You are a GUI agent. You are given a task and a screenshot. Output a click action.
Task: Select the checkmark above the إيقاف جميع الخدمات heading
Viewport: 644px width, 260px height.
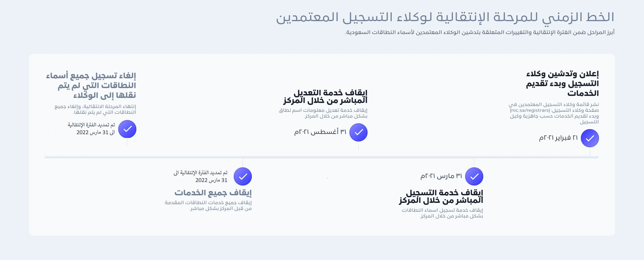point(243,176)
